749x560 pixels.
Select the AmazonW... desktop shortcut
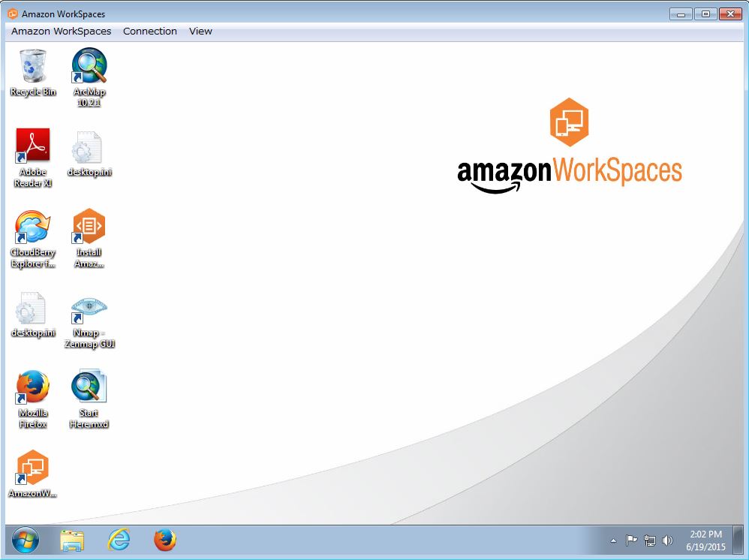[x=32, y=474]
